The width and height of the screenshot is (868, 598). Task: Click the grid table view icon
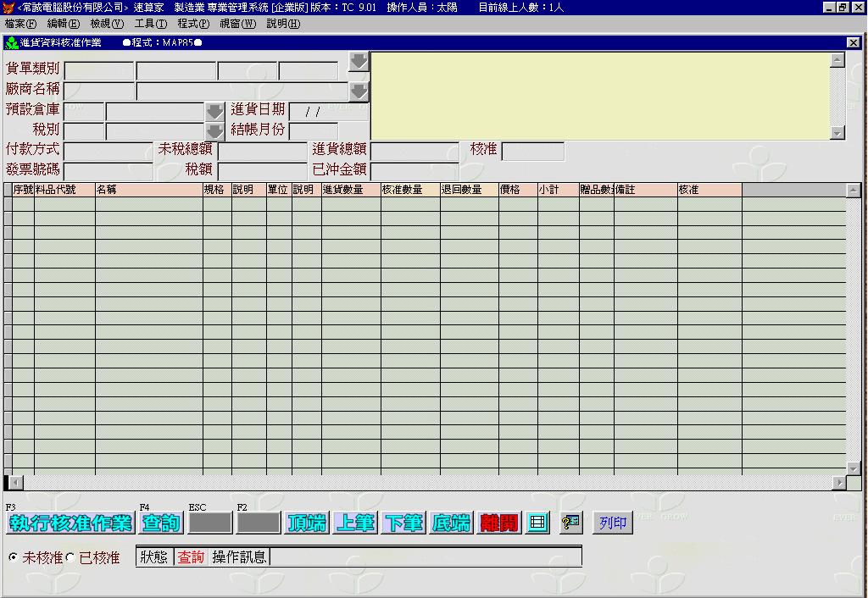point(537,523)
